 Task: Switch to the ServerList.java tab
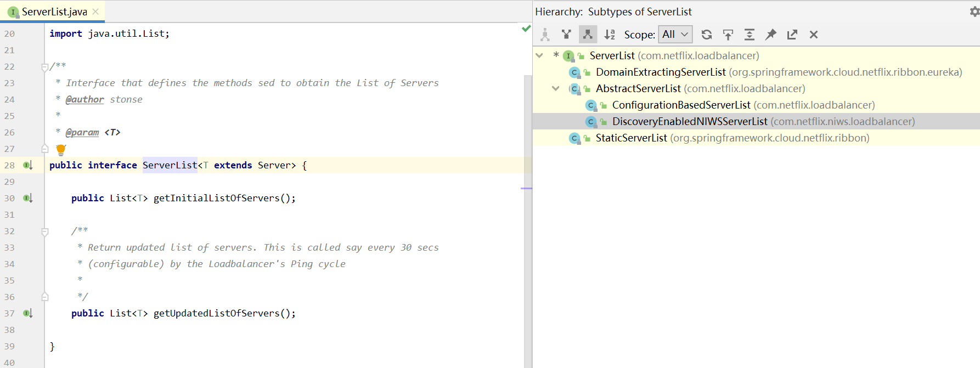(54, 12)
